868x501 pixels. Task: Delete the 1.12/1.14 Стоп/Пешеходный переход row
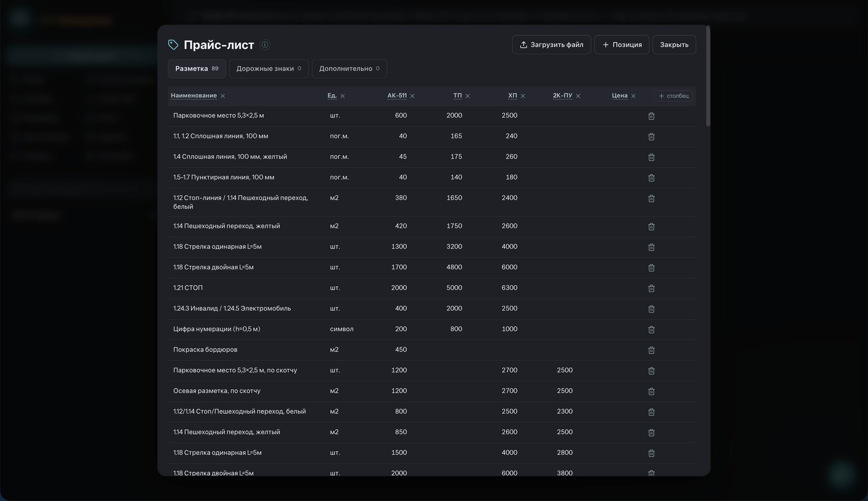651,412
